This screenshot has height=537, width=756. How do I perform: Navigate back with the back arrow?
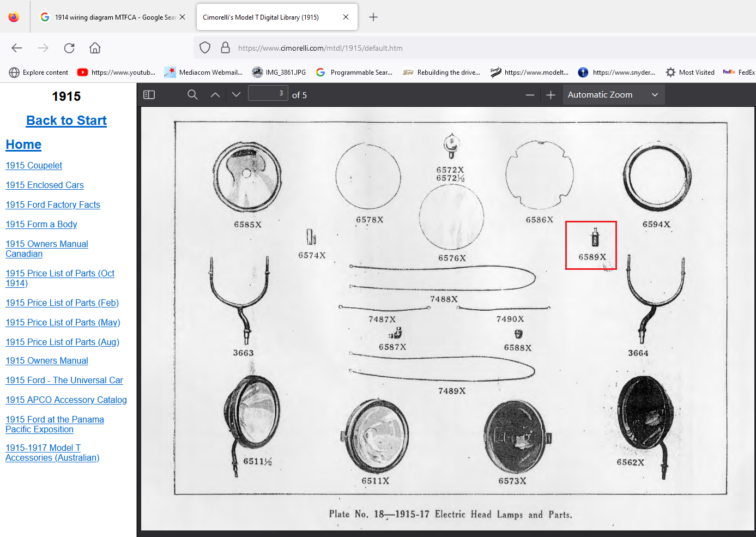17,48
